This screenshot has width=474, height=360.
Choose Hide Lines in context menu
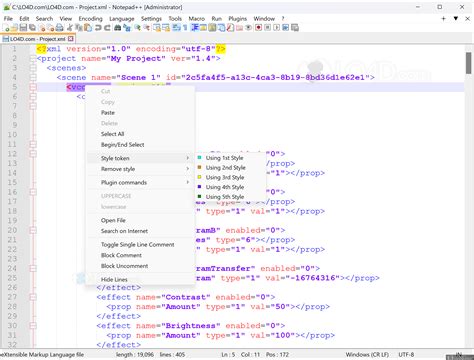click(140, 279)
